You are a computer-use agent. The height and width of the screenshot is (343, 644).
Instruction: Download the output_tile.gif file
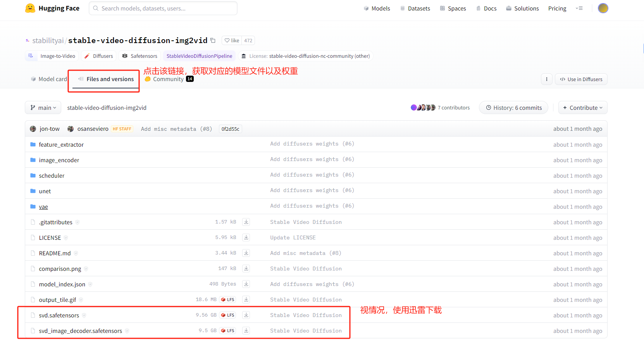(246, 300)
